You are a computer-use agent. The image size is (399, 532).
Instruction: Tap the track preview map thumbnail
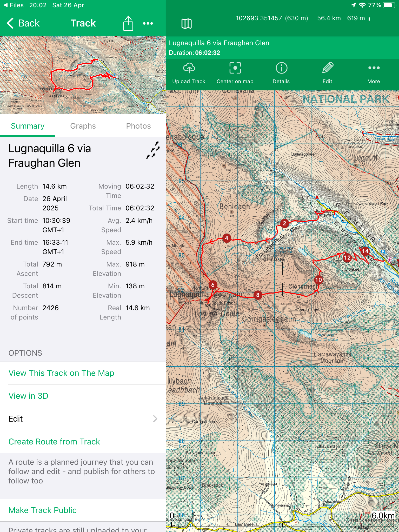pyautogui.click(x=83, y=75)
